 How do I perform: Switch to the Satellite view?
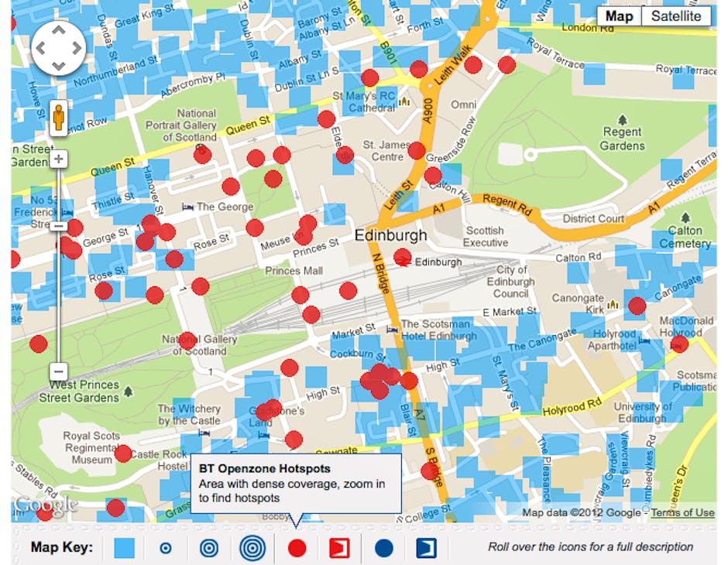click(x=676, y=16)
